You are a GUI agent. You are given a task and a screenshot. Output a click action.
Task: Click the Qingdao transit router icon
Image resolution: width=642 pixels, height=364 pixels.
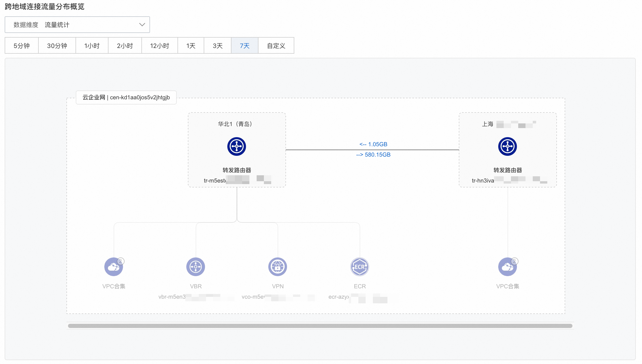tap(236, 146)
